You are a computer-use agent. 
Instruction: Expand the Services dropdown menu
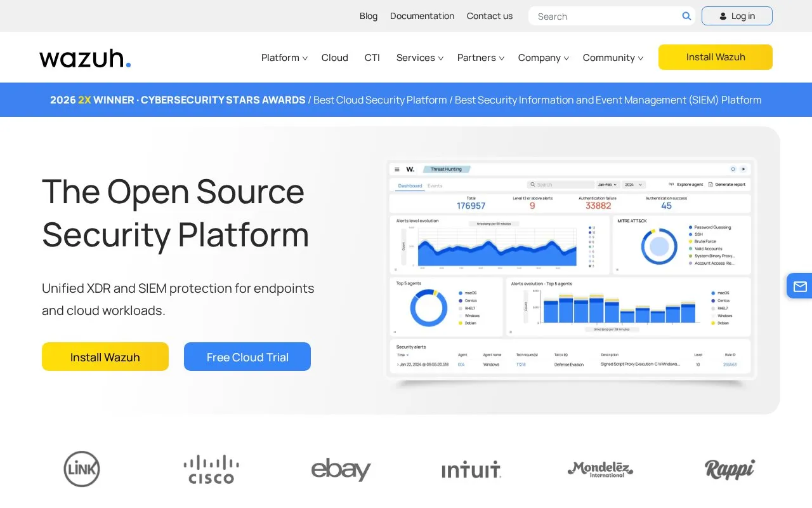pyautogui.click(x=420, y=58)
